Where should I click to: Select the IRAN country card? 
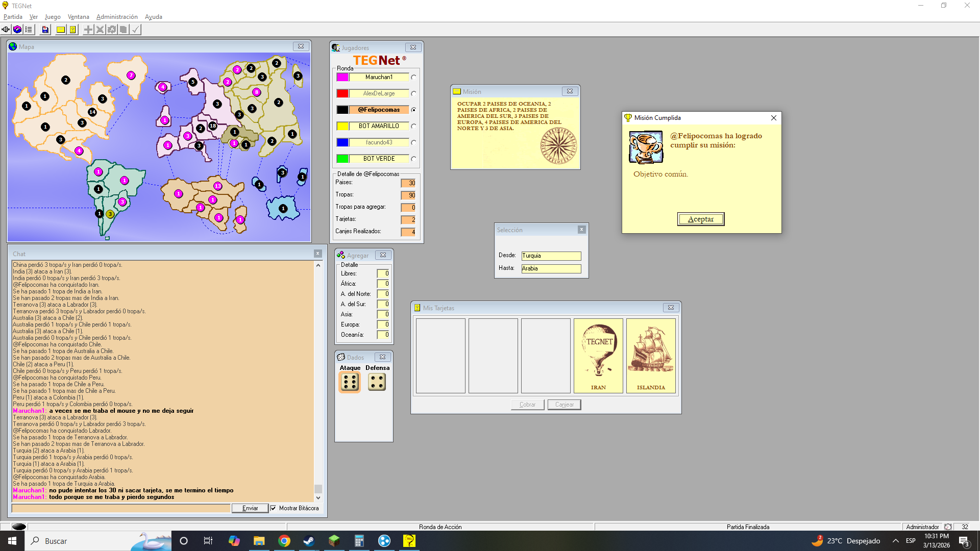(x=598, y=356)
